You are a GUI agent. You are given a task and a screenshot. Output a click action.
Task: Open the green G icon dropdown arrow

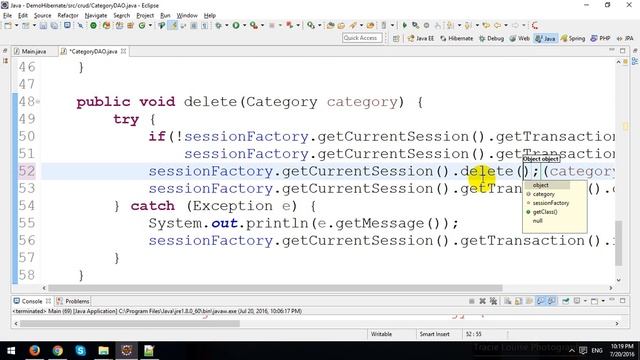point(150,26)
